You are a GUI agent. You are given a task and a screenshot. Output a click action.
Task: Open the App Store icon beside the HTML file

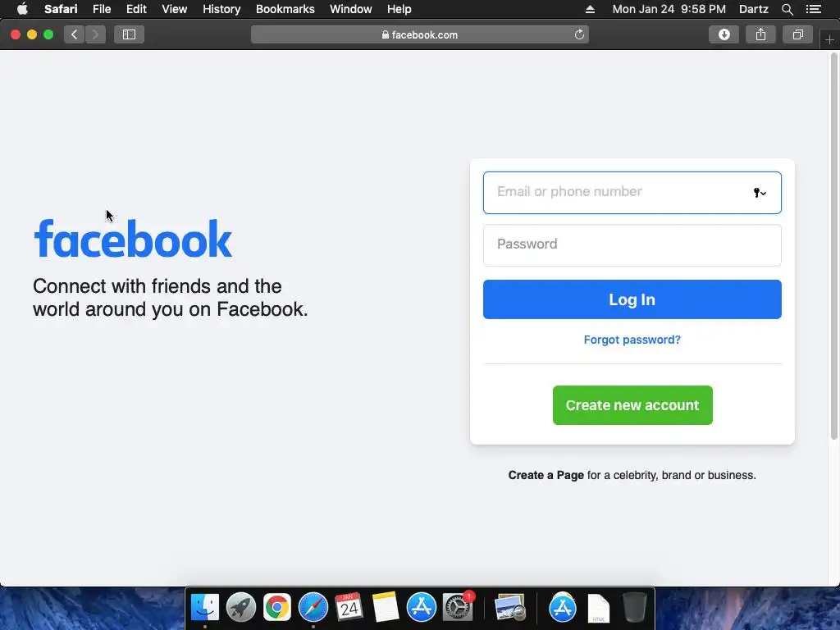(x=563, y=608)
